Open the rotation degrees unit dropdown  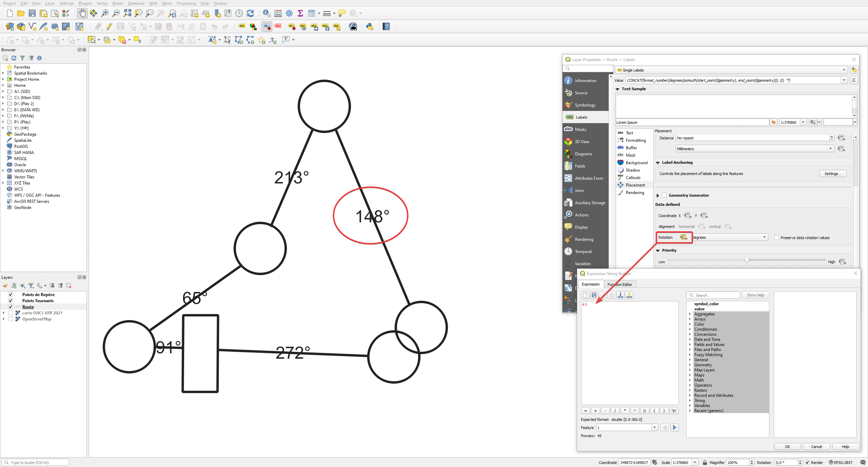coord(729,237)
